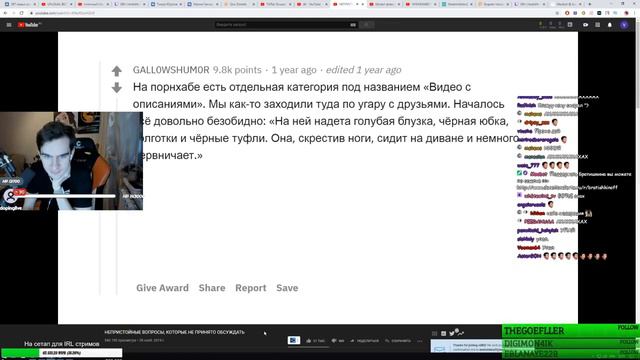Image resolution: width=640 pixels, height=360 pixels.
Task: Click Give Award under the comment
Action: pos(162,288)
